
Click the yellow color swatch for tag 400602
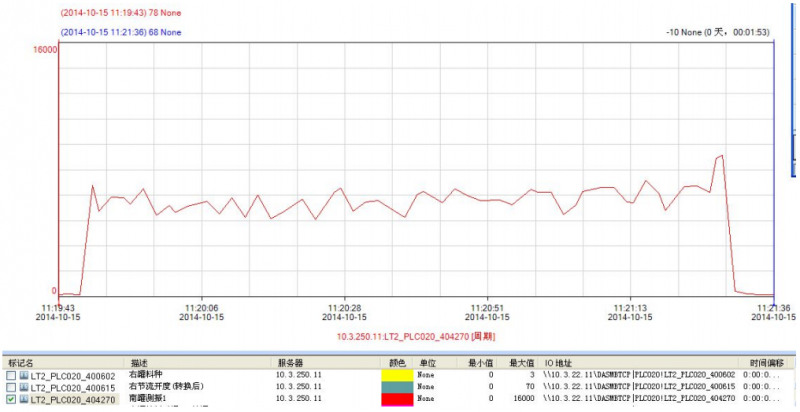coord(397,375)
